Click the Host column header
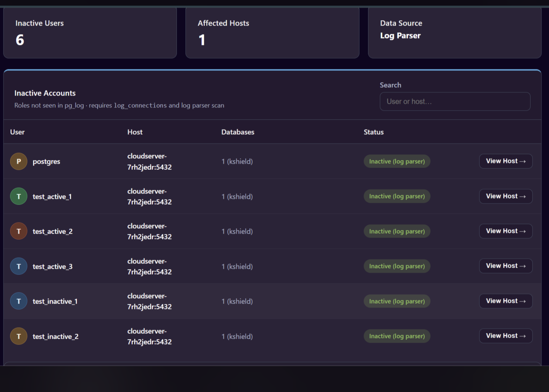The width and height of the screenshot is (549, 392). 135,132
